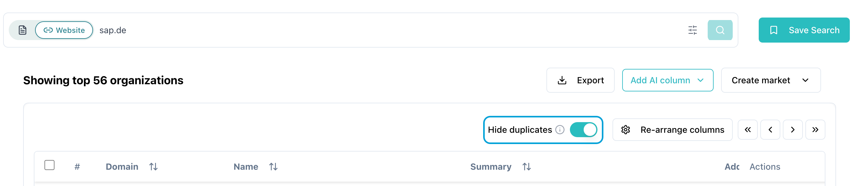The width and height of the screenshot is (868, 186).
Task: Click the Actions column header
Action: coord(765,167)
